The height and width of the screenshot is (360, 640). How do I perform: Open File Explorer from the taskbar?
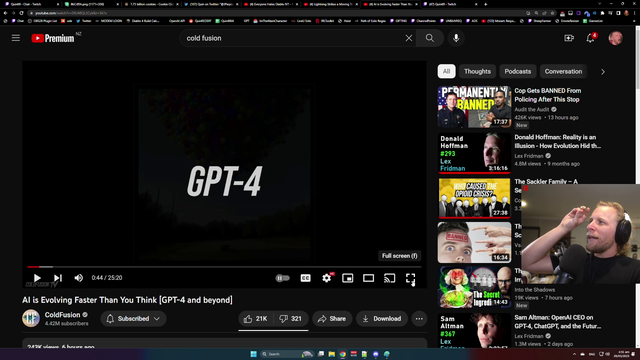pyautogui.click(x=331, y=354)
